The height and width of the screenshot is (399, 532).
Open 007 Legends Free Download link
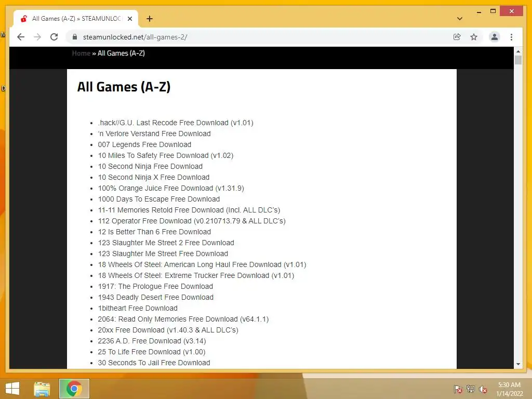point(144,144)
